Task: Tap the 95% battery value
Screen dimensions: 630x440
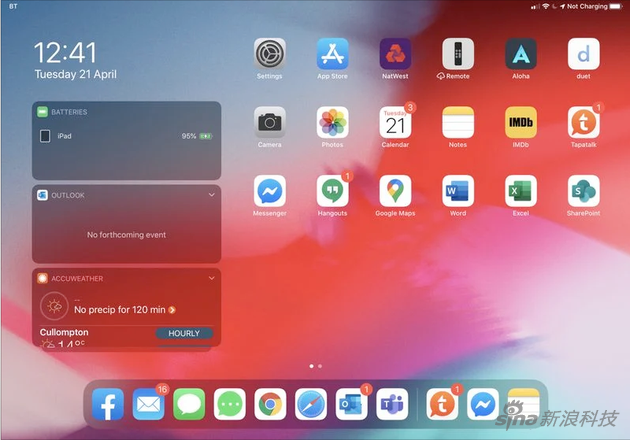Action: tap(188, 136)
